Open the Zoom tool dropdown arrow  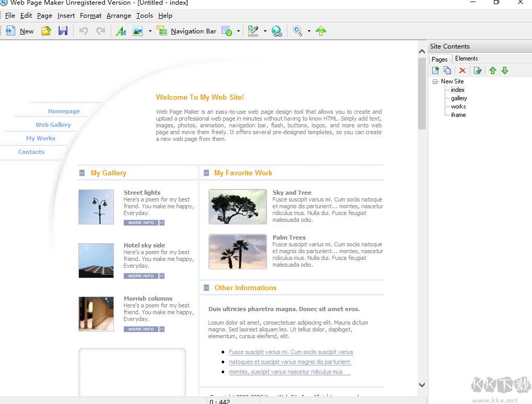308,31
